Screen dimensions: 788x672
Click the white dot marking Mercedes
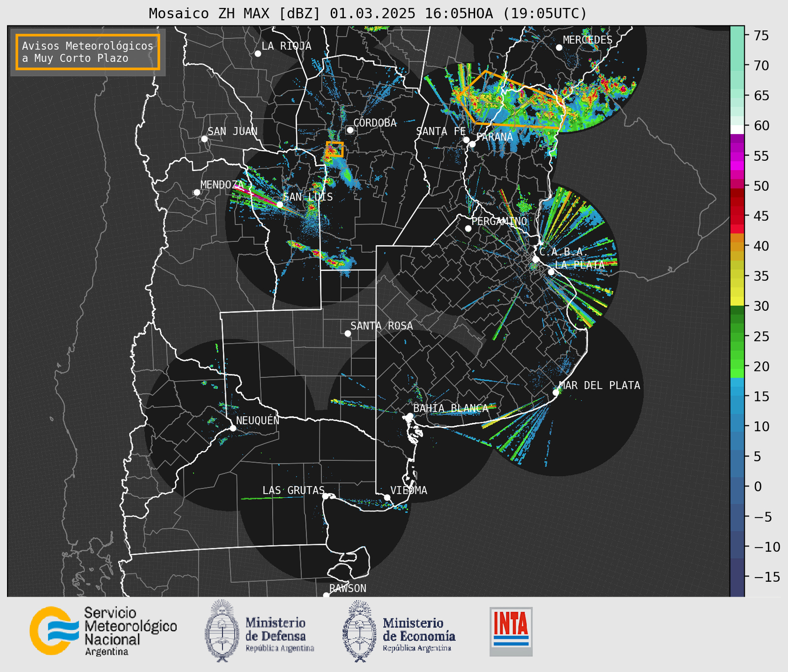tap(559, 47)
